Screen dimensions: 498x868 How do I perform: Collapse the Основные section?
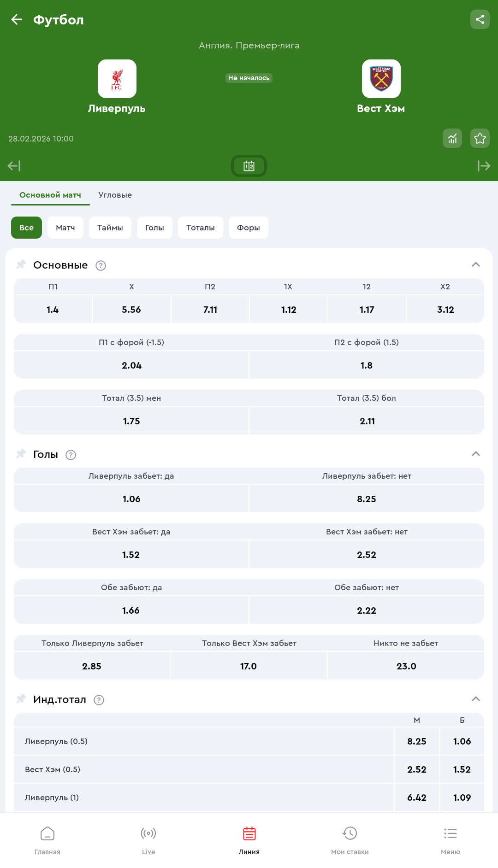476,264
